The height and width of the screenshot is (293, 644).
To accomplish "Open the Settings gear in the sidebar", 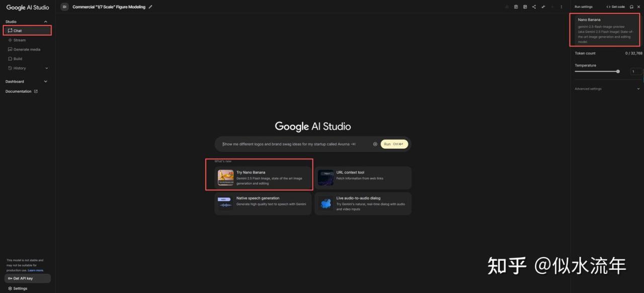I will click(x=18, y=288).
